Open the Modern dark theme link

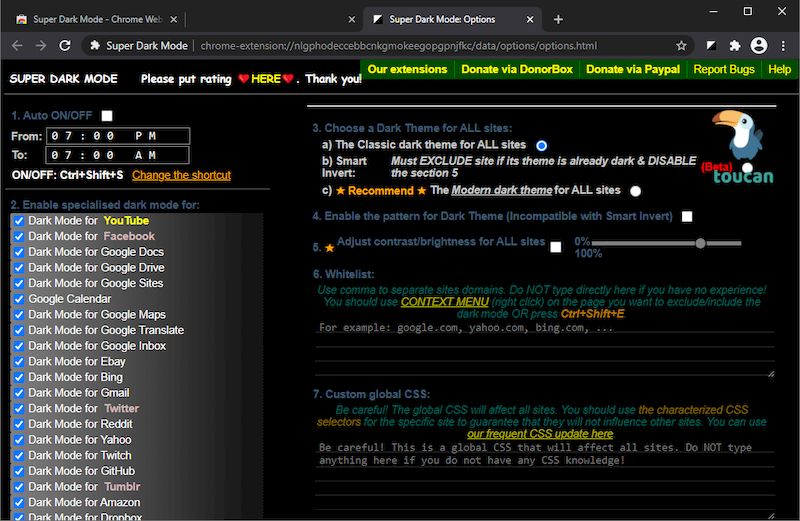[x=502, y=190]
